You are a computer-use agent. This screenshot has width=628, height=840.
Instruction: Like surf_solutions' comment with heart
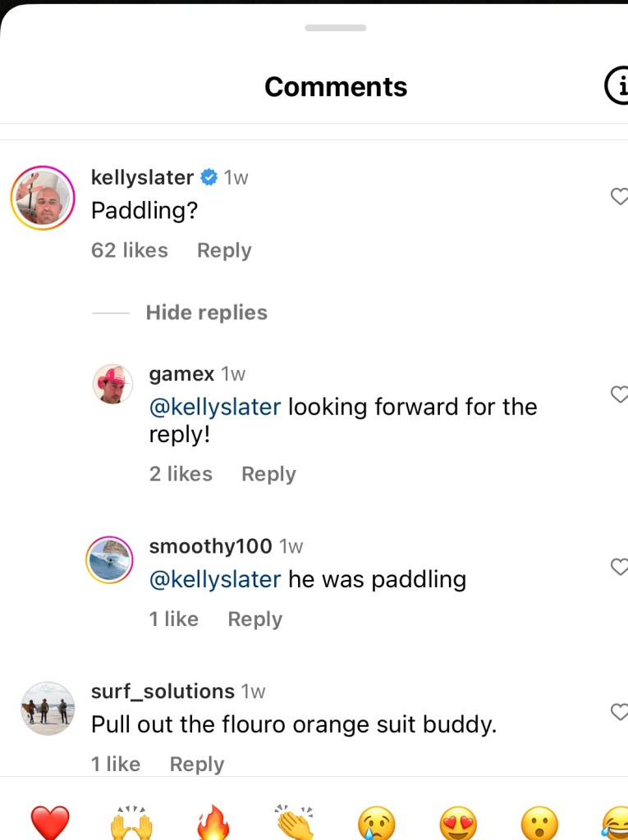pos(619,712)
